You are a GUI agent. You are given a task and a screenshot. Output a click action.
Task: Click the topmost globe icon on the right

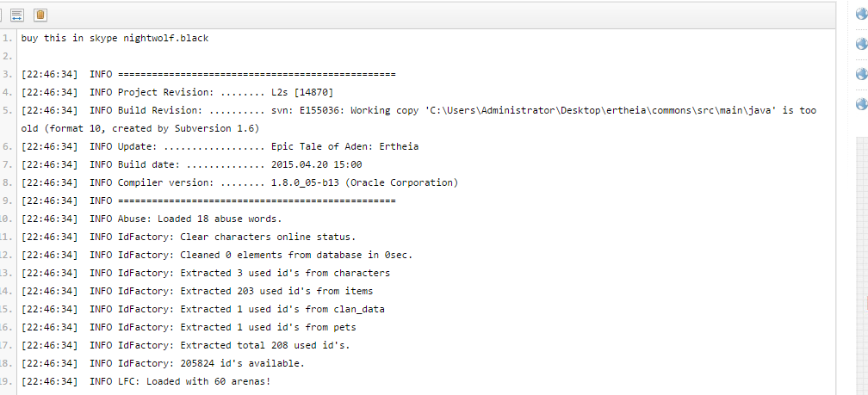[861, 14]
